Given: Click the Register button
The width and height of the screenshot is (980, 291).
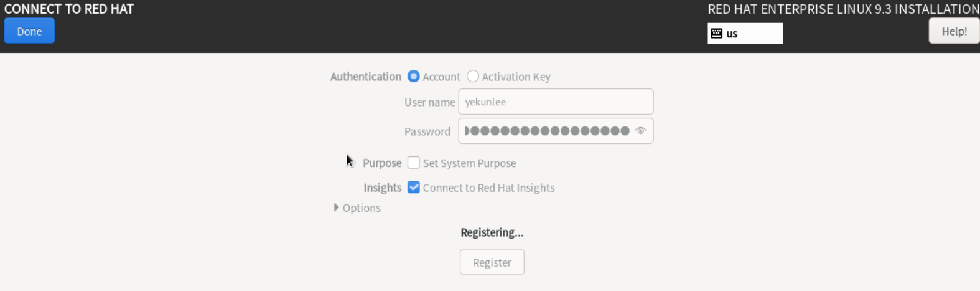Looking at the screenshot, I should click(492, 262).
